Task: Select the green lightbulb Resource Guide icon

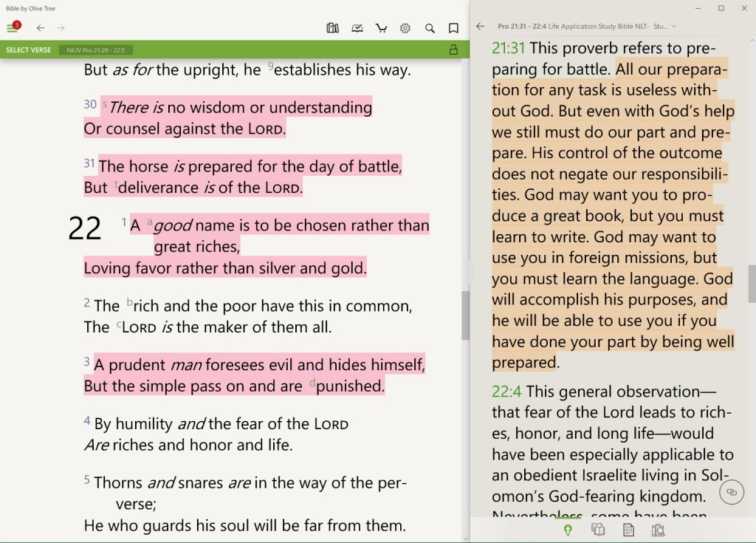Action: pos(568,530)
